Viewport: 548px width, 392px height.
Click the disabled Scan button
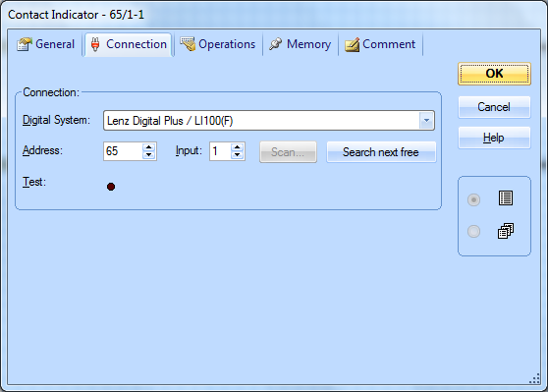click(x=288, y=152)
